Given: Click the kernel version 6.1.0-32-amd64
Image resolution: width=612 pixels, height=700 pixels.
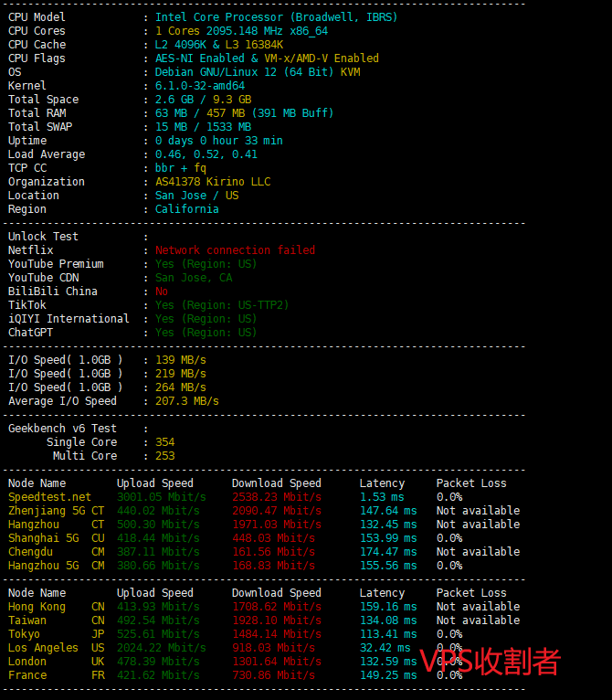Looking at the screenshot, I should click(199, 86).
